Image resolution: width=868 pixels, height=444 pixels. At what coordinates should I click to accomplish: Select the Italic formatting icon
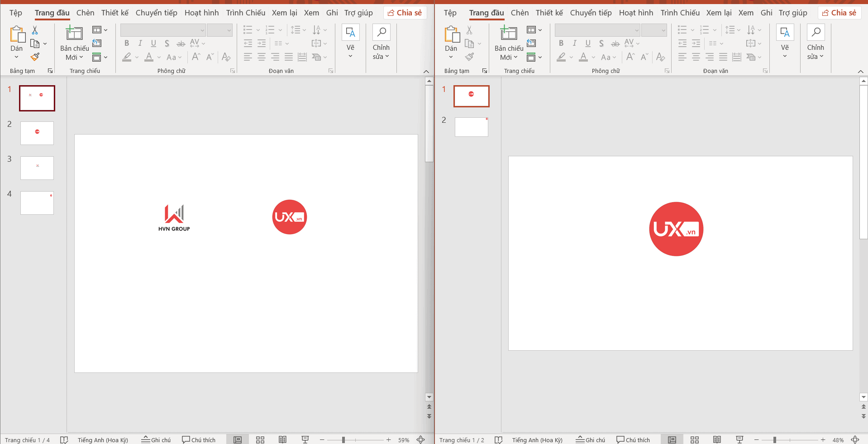tap(140, 43)
